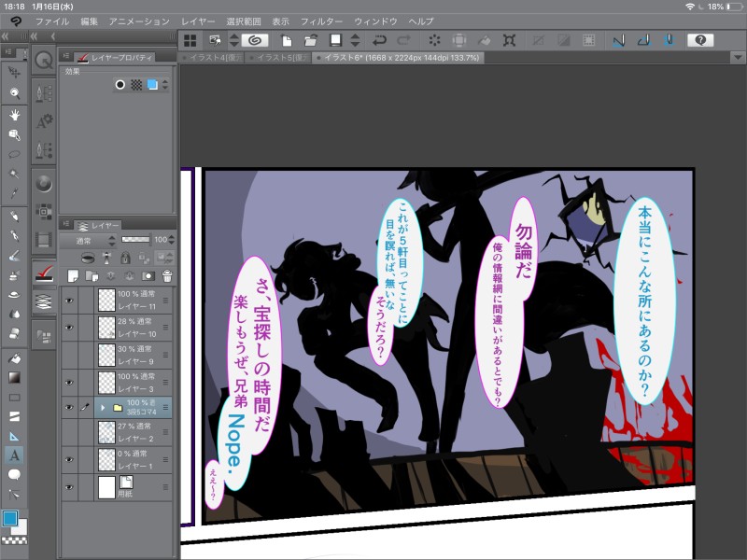Screen dimensions: 747x560
Task: Click the Undo arrow in command bar
Action: tap(380, 40)
